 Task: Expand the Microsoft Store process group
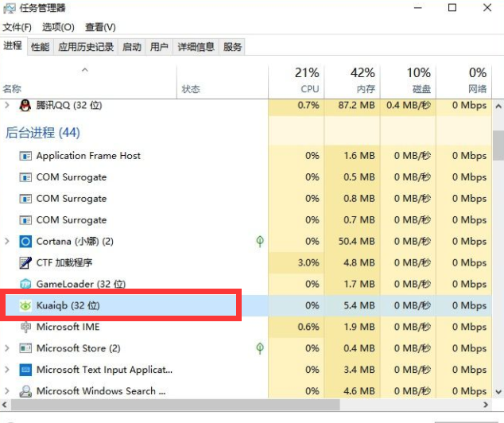point(7,348)
